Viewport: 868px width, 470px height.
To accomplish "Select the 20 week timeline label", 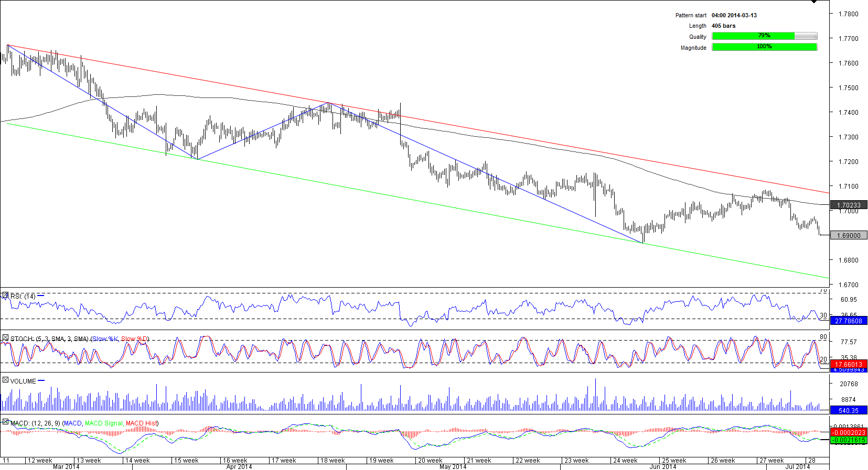I will pos(430,461).
